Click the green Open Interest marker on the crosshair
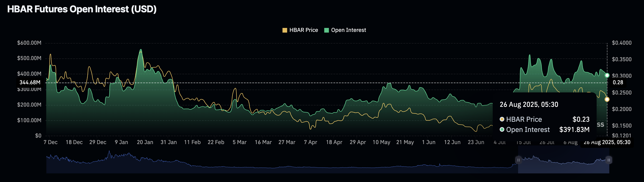This screenshot has height=182, width=644. (607, 75)
